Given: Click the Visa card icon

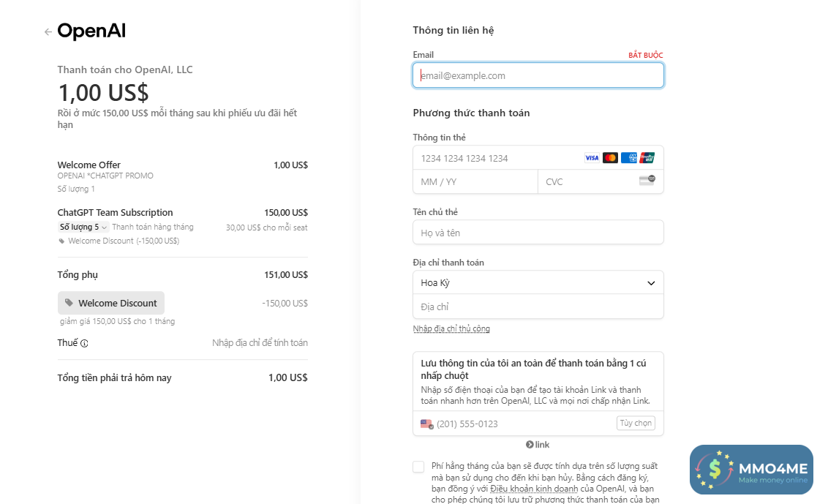Looking at the screenshot, I should coord(592,158).
